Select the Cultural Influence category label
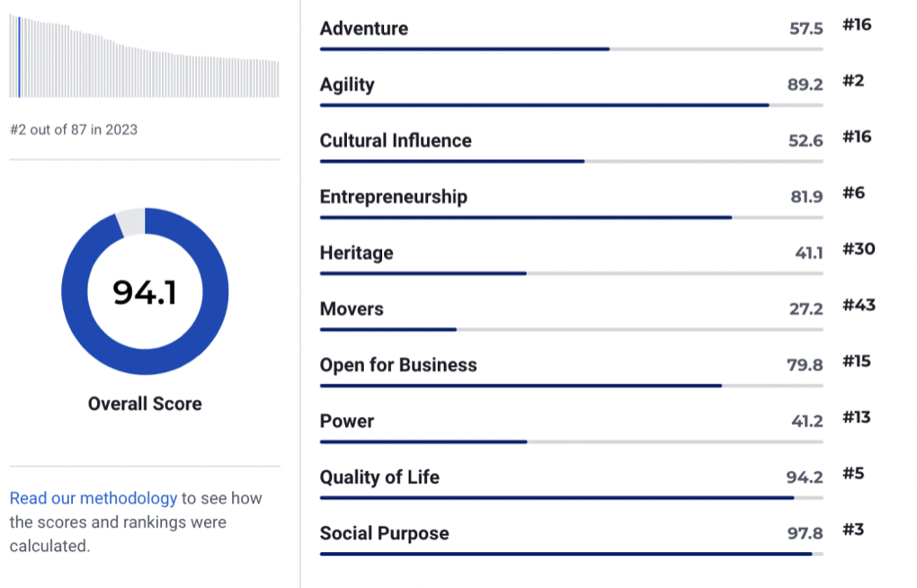The image size is (917, 588). pos(396,141)
